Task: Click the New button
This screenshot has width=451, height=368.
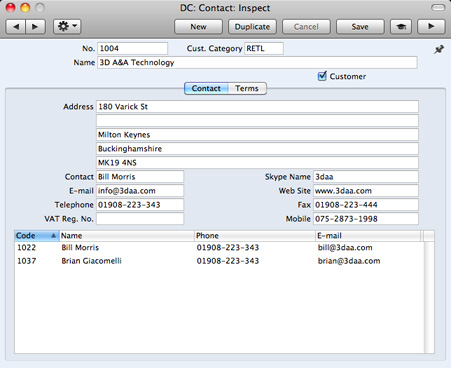Action: click(x=198, y=27)
